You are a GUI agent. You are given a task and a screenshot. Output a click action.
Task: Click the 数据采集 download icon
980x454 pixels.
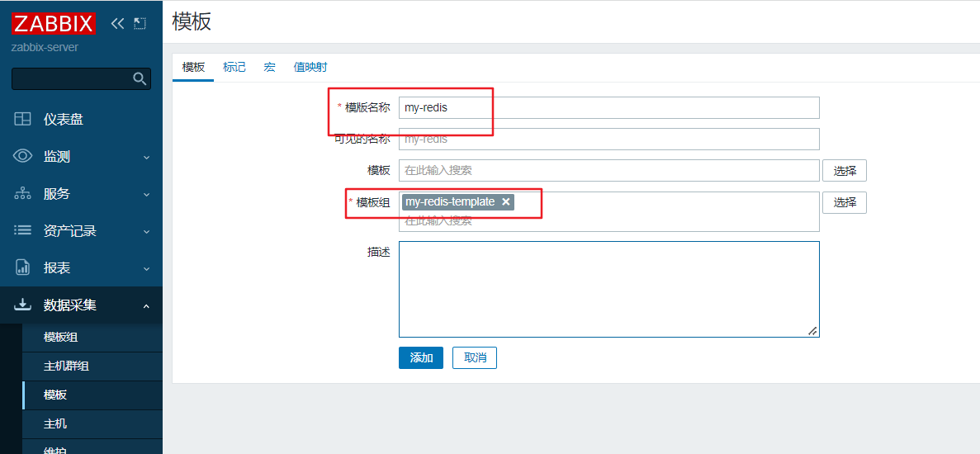[x=22, y=305]
